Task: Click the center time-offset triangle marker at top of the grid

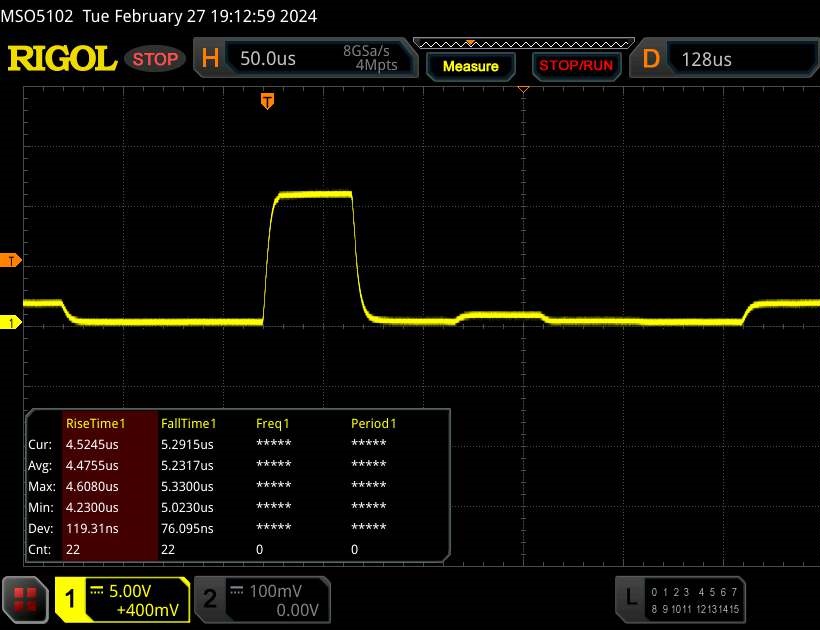Action: (523, 90)
